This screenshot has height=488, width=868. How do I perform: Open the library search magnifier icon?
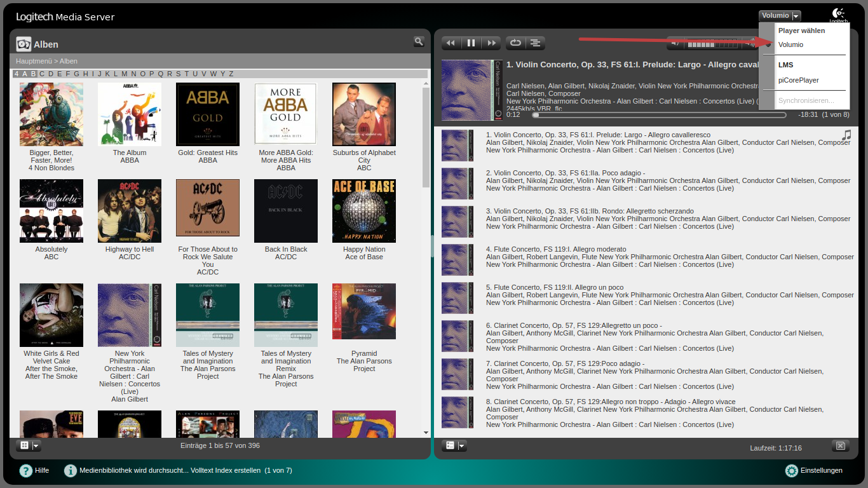tap(419, 41)
